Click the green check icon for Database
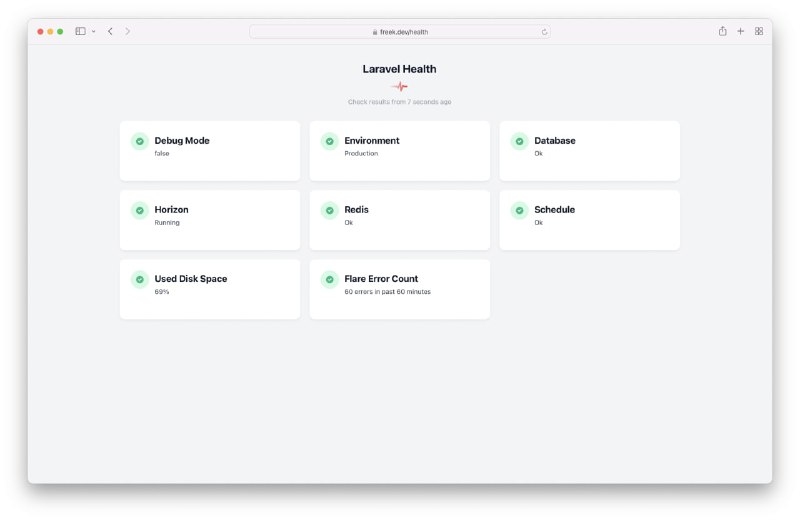Screen dimensions: 800x520 coord(519,141)
